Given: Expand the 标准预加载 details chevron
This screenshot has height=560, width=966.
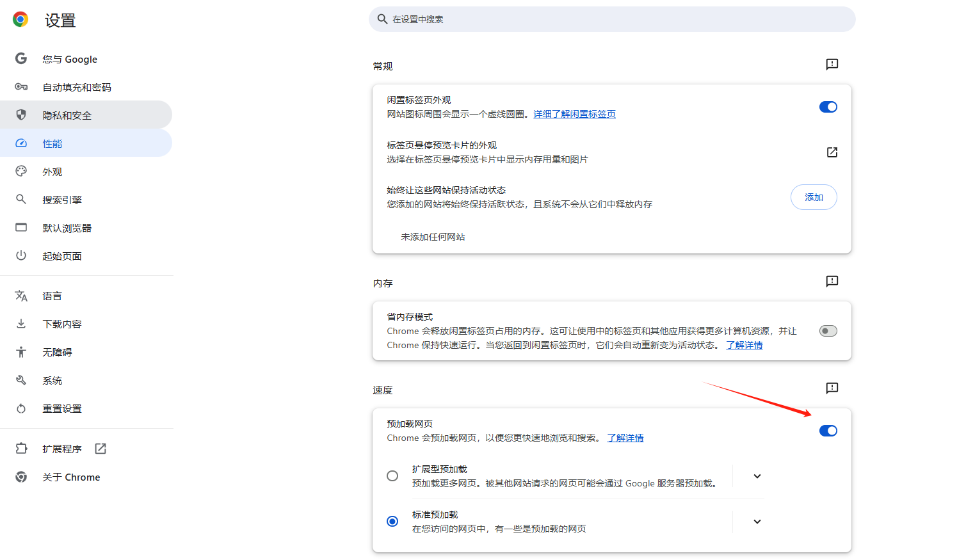Looking at the screenshot, I should pyautogui.click(x=757, y=522).
